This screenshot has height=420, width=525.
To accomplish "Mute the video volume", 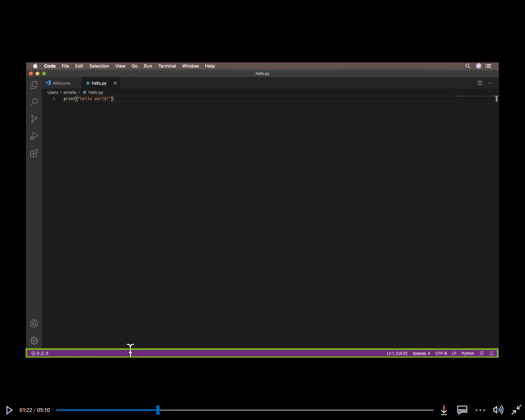I will [498, 410].
